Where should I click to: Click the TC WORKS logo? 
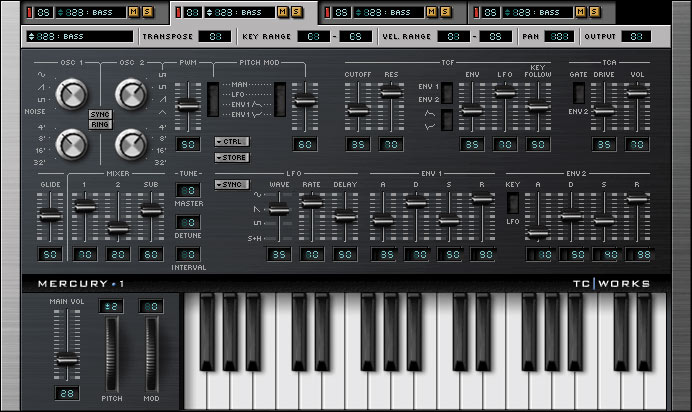pyautogui.click(x=612, y=284)
